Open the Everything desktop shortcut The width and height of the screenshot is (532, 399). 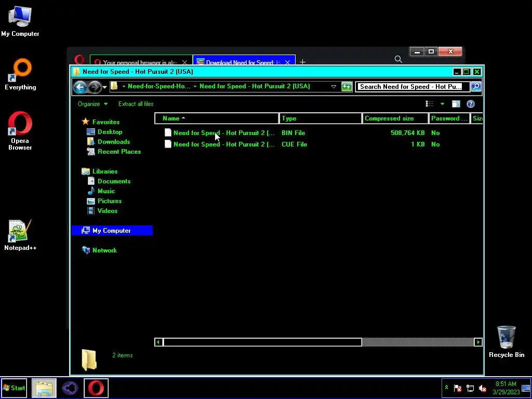click(x=20, y=74)
